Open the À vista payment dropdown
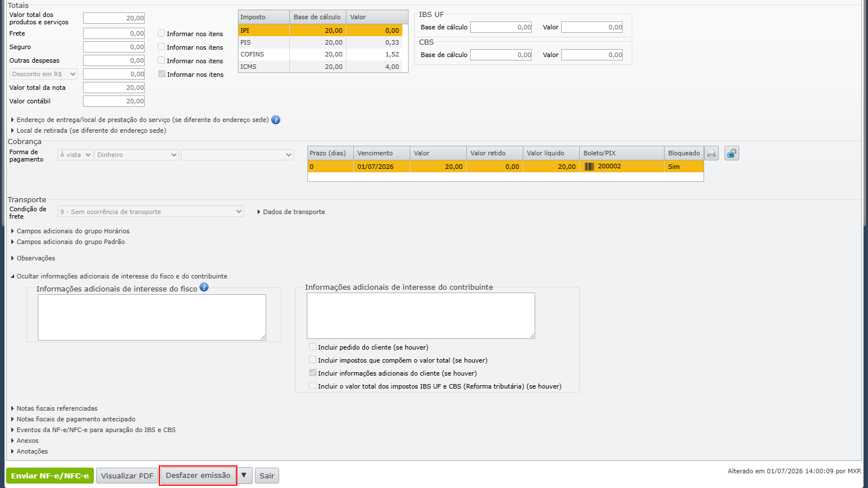Screen dimensions: 868x488 click(75, 155)
